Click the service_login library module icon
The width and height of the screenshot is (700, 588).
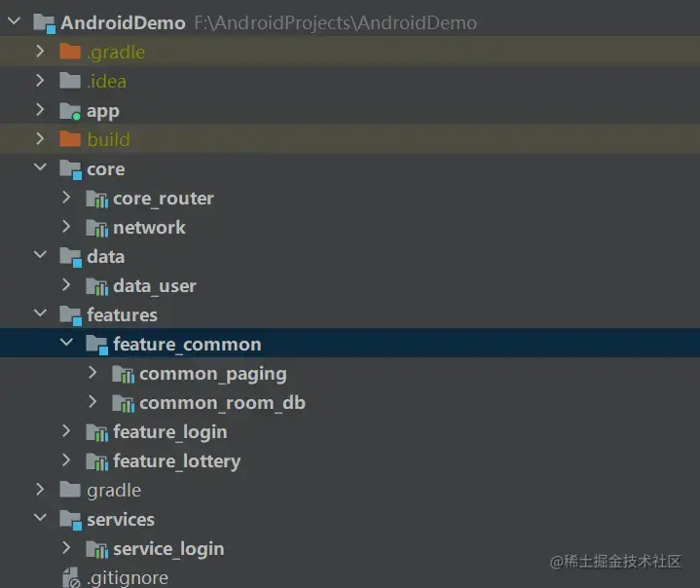tap(97, 550)
